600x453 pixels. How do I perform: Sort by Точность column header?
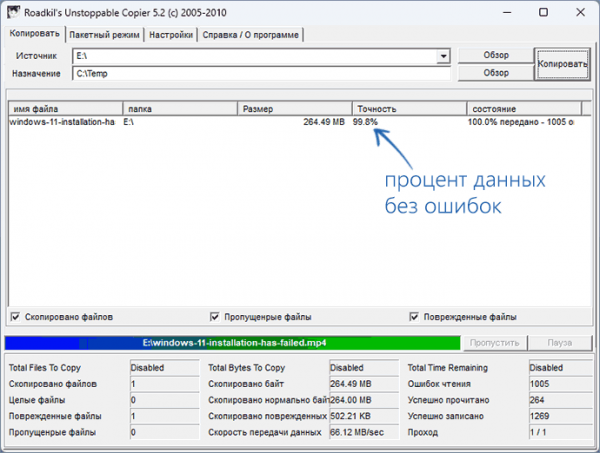coord(409,109)
